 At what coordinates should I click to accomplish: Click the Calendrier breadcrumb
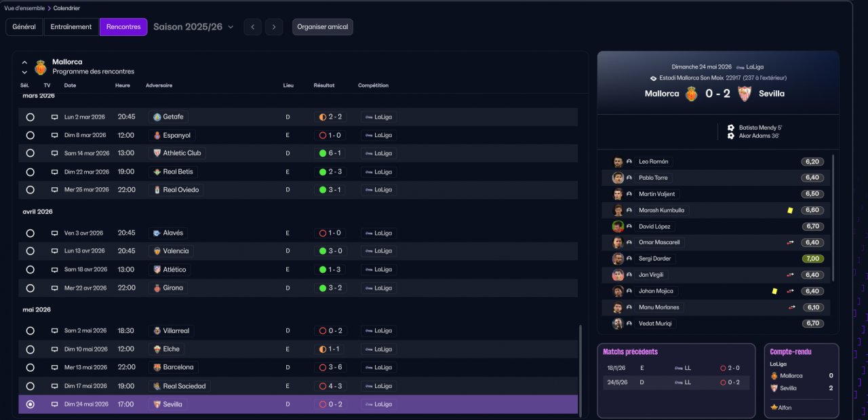[x=66, y=8]
